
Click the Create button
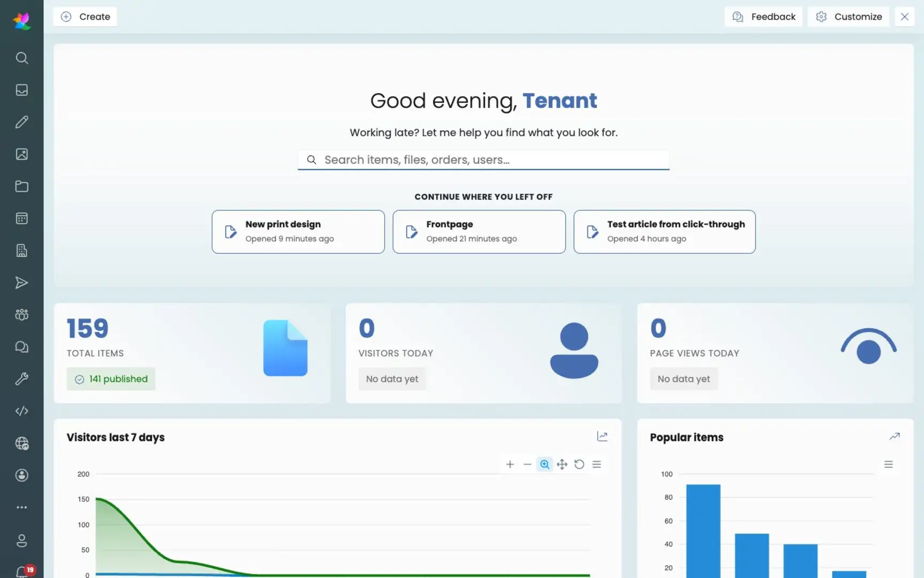coord(85,17)
